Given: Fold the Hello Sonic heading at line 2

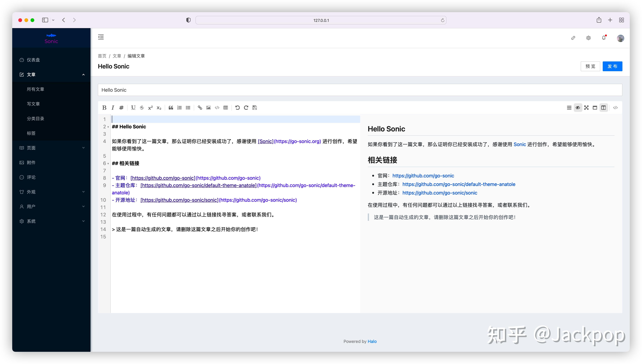Looking at the screenshot, I should tap(108, 127).
